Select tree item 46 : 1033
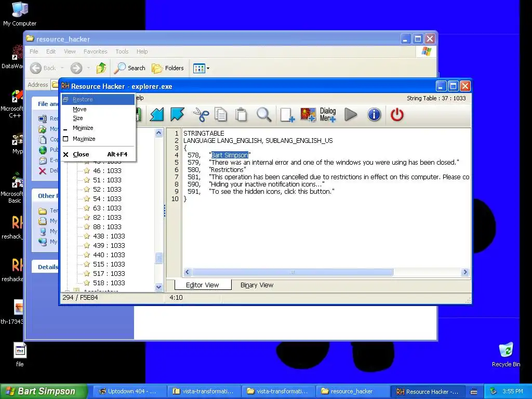532x399 pixels. click(x=107, y=170)
